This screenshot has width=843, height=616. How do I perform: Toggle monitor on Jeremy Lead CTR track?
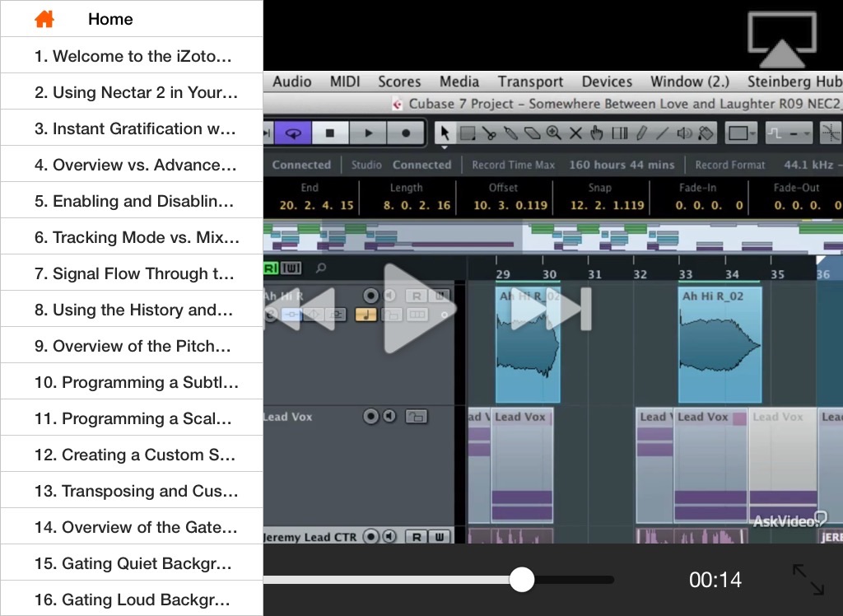(x=389, y=536)
